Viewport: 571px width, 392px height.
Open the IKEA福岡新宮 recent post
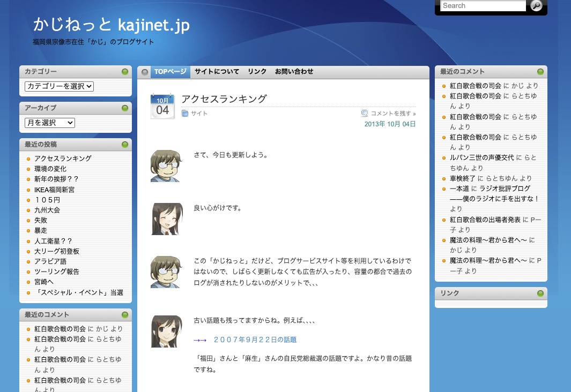tap(54, 190)
